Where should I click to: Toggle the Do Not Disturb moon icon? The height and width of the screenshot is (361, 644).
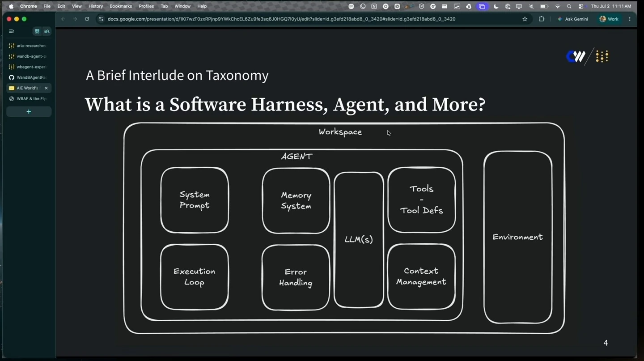pyautogui.click(x=496, y=6)
